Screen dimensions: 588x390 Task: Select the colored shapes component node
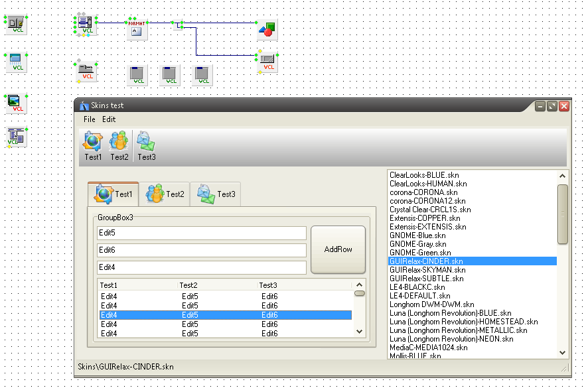point(266,29)
